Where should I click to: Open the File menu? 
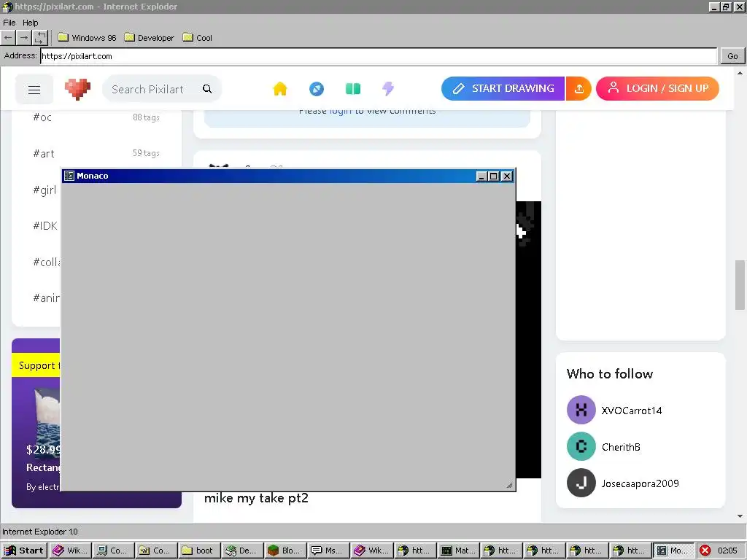click(9, 23)
